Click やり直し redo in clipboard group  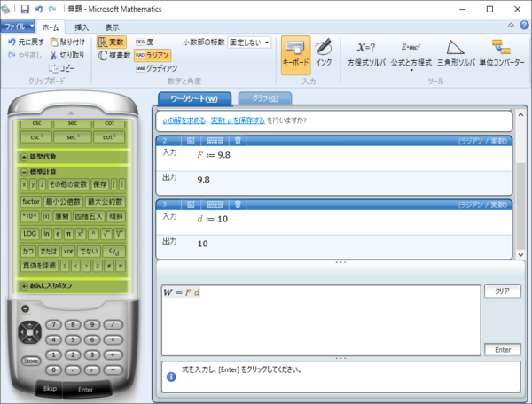coord(25,55)
